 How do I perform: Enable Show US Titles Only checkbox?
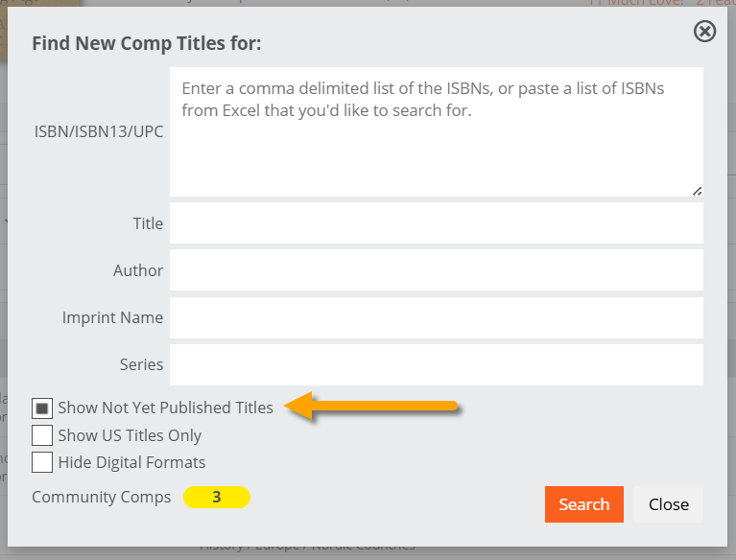coord(42,435)
